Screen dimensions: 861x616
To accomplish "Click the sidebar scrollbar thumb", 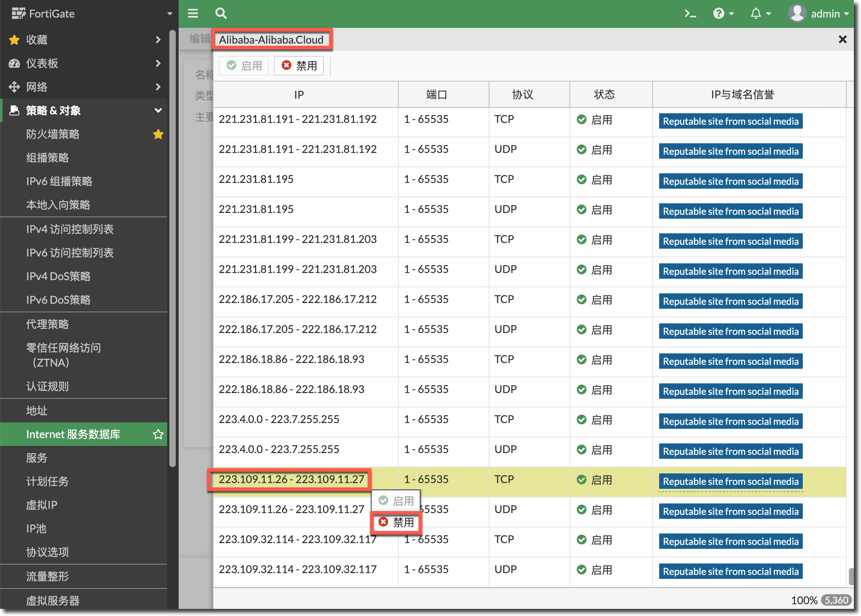I will [172, 247].
